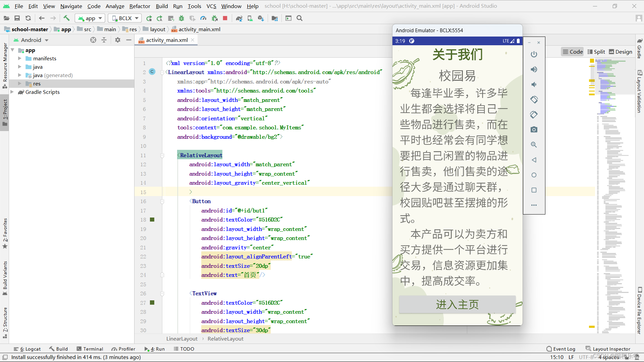644x362 pixels.
Task: Expand the manifests folder in tree
Action: coord(19,58)
